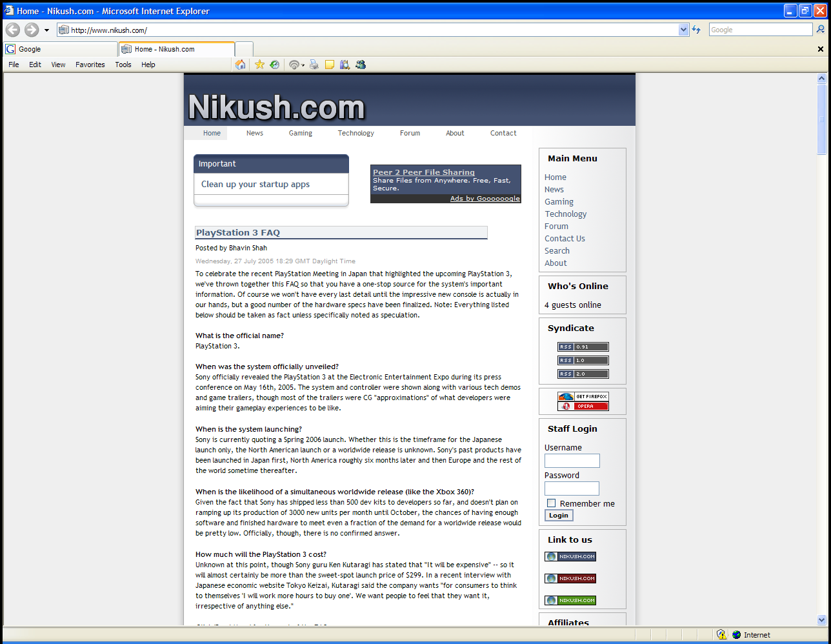This screenshot has height=644, width=831.
Task: Click the Ads by Google link
Action: click(x=485, y=199)
